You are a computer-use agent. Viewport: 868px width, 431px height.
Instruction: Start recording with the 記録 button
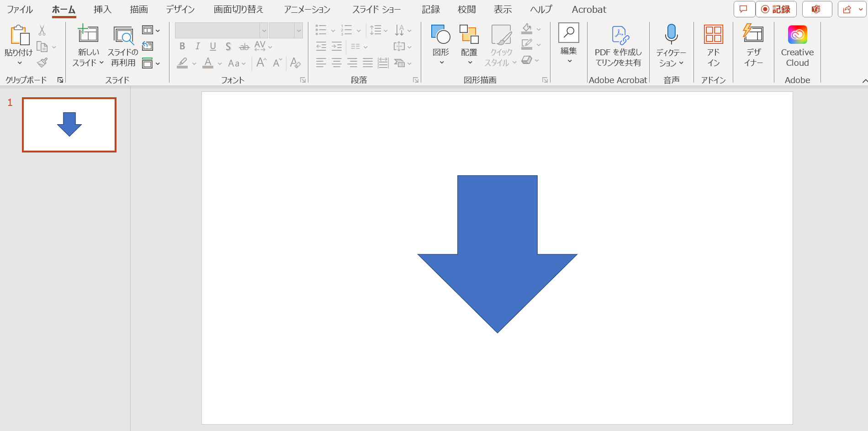point(776,9)
